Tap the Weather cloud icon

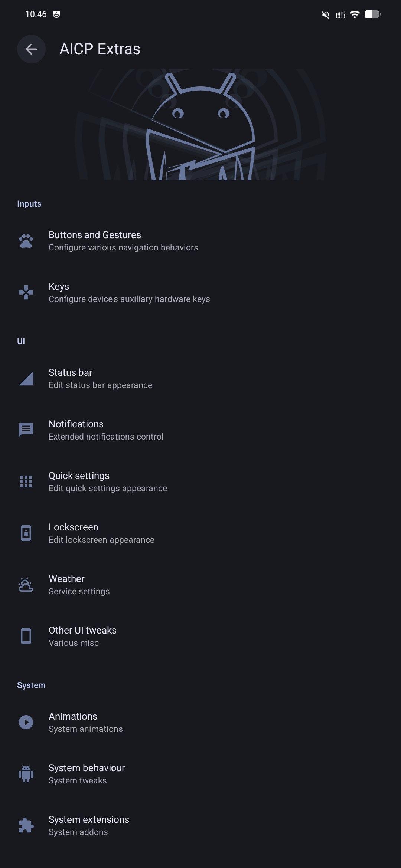(x=26, y=585)
